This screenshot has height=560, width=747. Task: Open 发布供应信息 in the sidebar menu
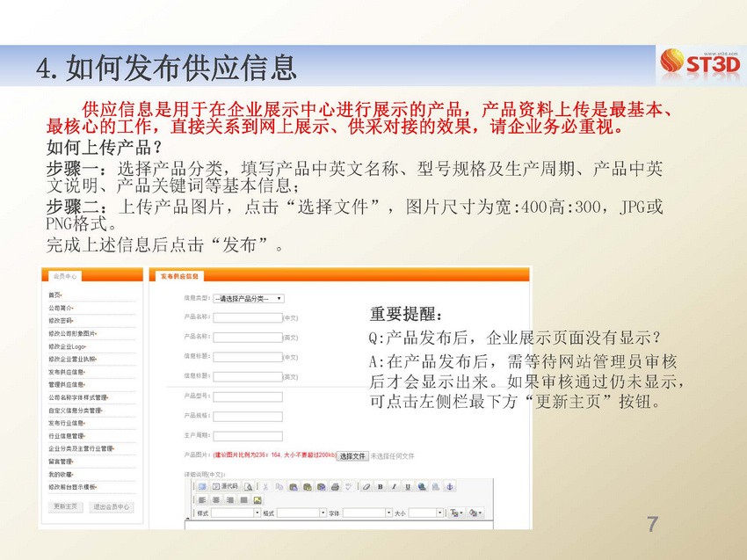click(x=67, y=372)
